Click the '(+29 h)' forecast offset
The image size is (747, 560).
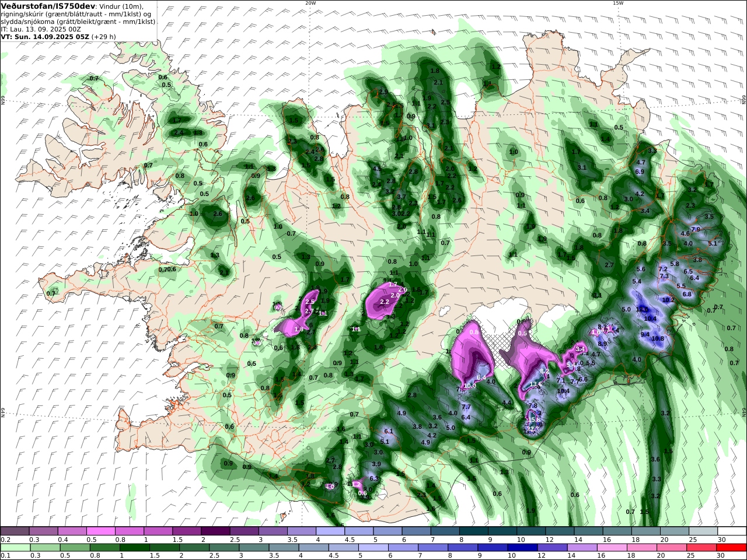click(104, 36)
